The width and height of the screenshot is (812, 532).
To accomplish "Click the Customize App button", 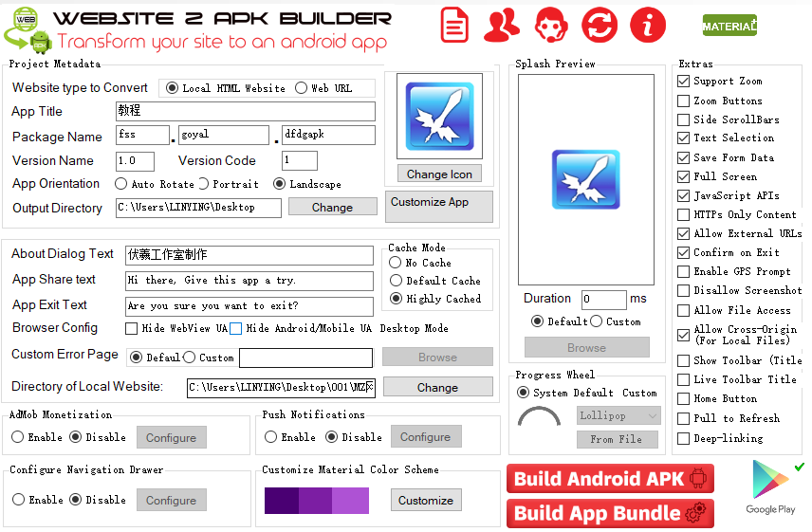I will pyautogui.click(x=439, y=207).
